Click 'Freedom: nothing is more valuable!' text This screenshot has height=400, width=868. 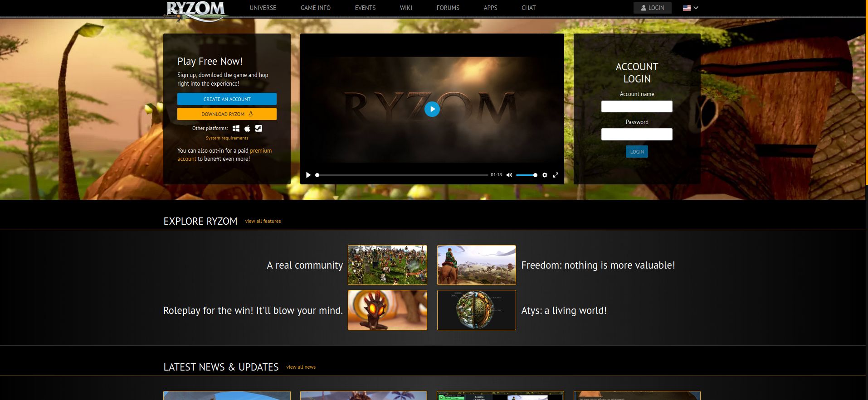(598, 265)
